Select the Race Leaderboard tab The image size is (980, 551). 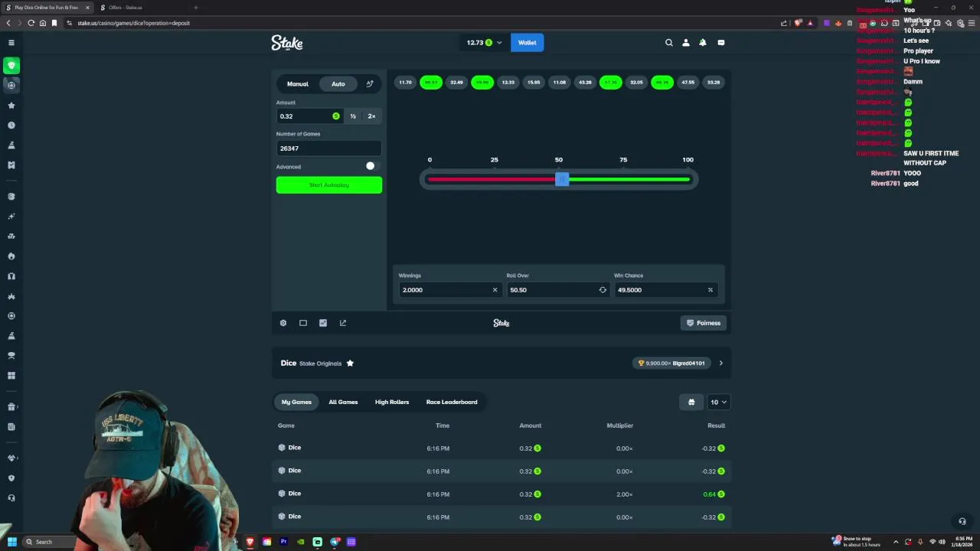(x=452, y=403)
